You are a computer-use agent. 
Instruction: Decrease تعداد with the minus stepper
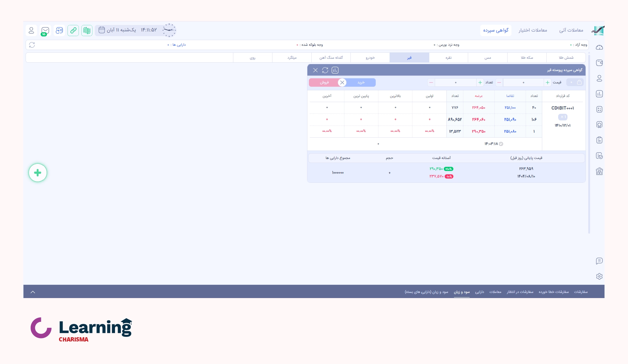click(431, 82)
